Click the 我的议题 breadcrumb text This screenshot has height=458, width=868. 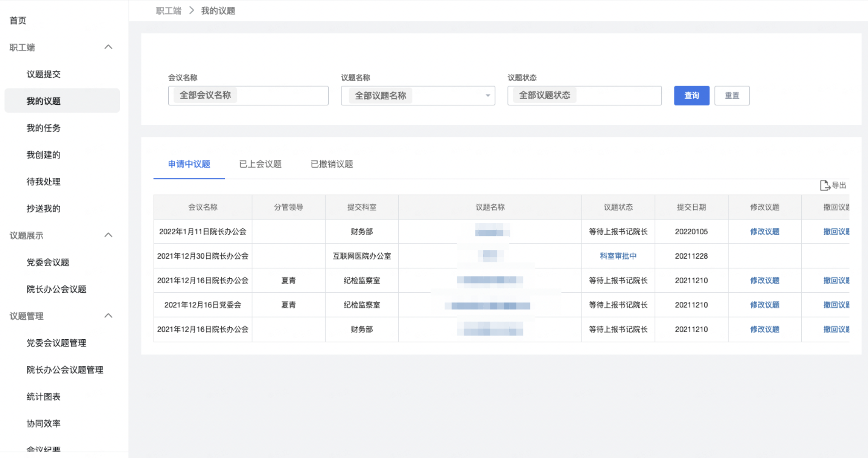218,11
